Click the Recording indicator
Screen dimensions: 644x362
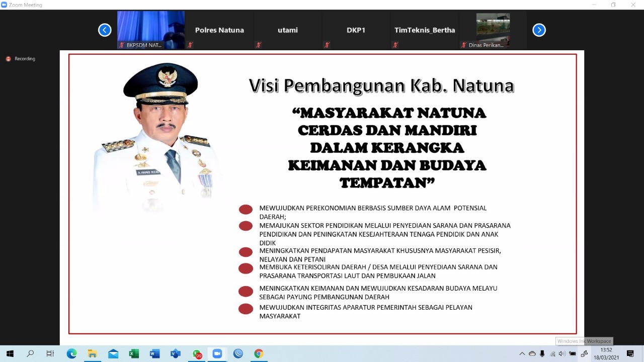click(x=20, y=59)
